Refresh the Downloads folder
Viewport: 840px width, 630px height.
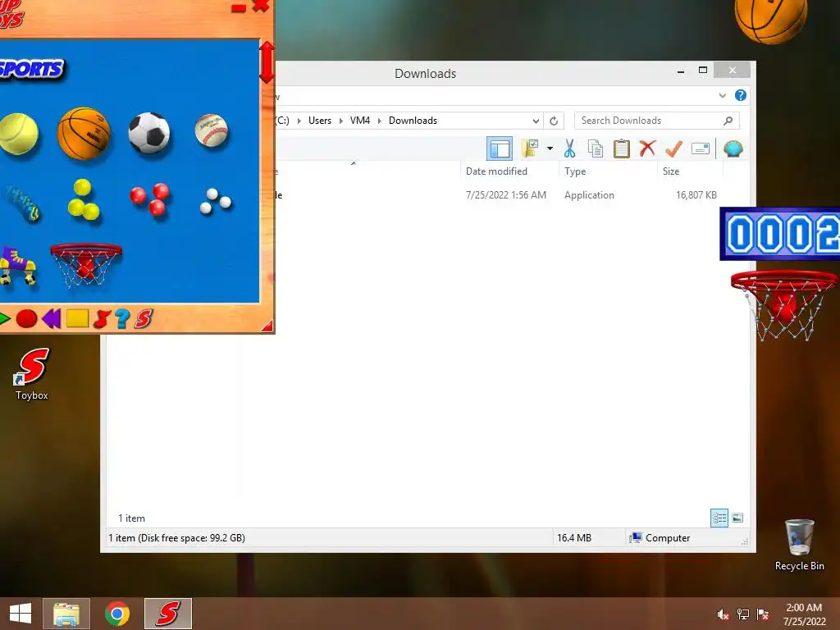554,121
